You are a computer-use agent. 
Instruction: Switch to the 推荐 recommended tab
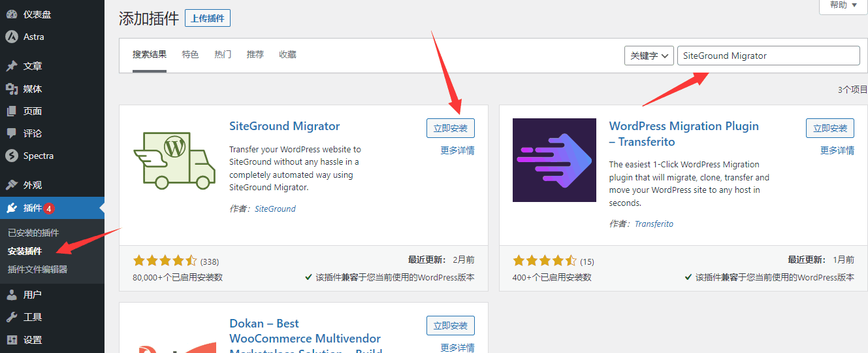tap(255, 55)
